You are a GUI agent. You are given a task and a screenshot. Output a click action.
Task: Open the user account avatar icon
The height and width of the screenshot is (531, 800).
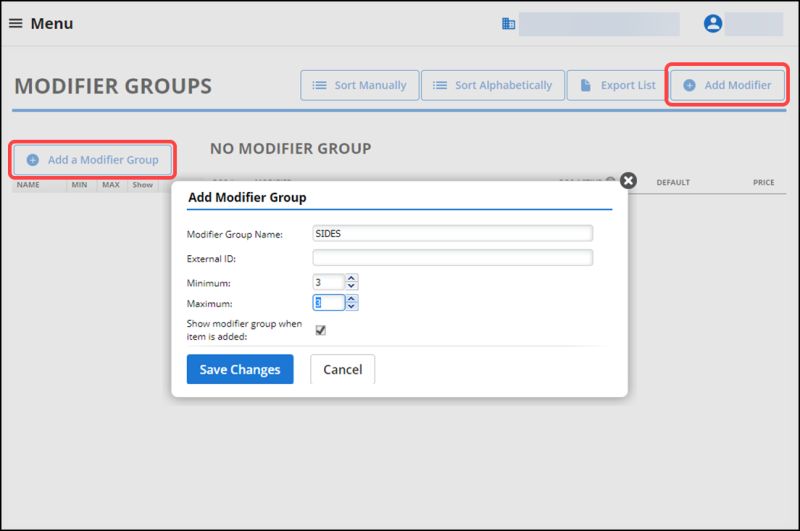[x=713, y=23]
